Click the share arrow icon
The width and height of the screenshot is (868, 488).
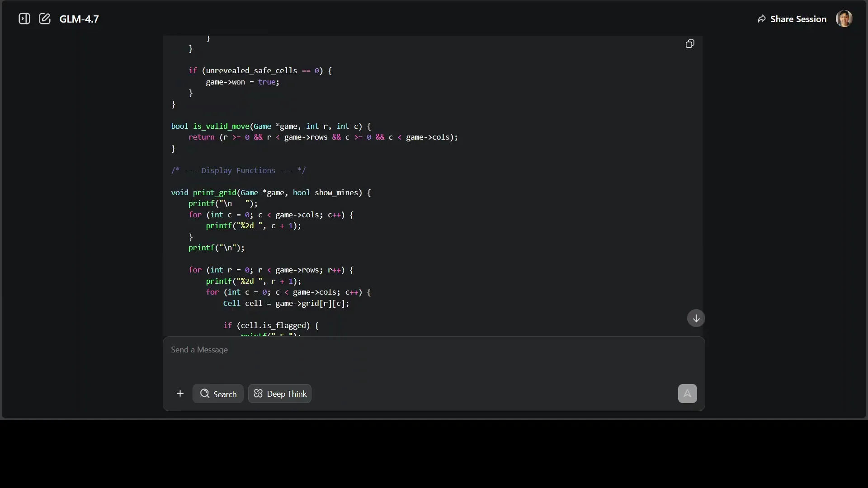(762, 19)
